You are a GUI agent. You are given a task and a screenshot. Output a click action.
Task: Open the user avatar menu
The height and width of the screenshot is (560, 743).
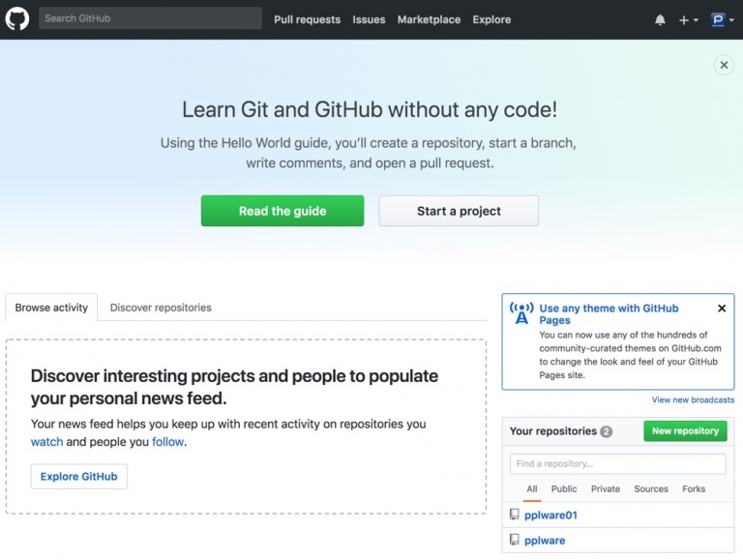click(x=722, y=20)
